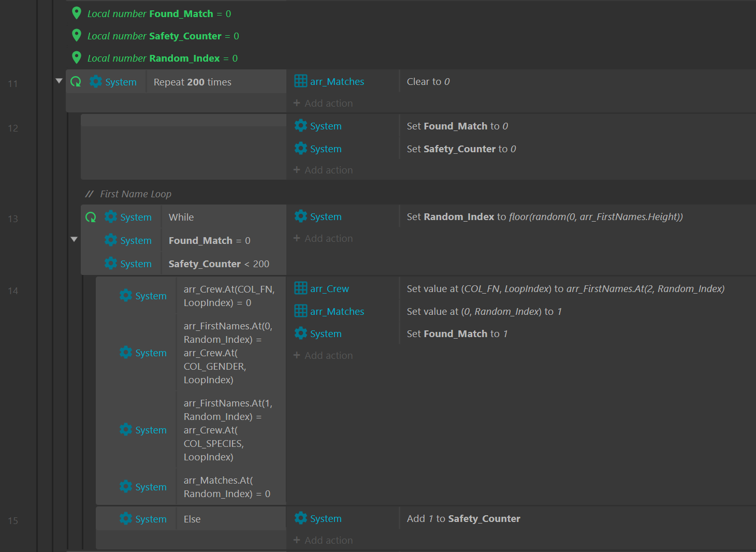Select the Safety_Counter < 200 condition text
The width and height of the screenshot is (756, 552).
(219, 264)
